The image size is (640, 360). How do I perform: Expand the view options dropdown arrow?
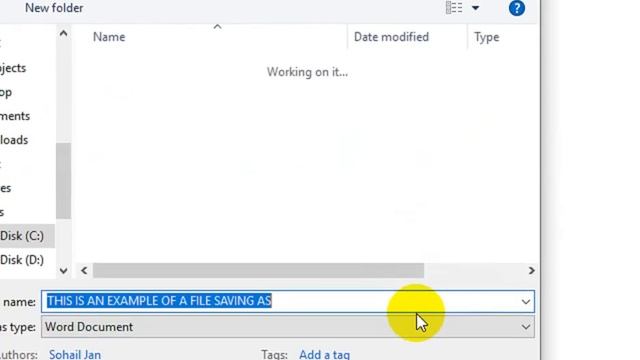click(x=476, y=8)
